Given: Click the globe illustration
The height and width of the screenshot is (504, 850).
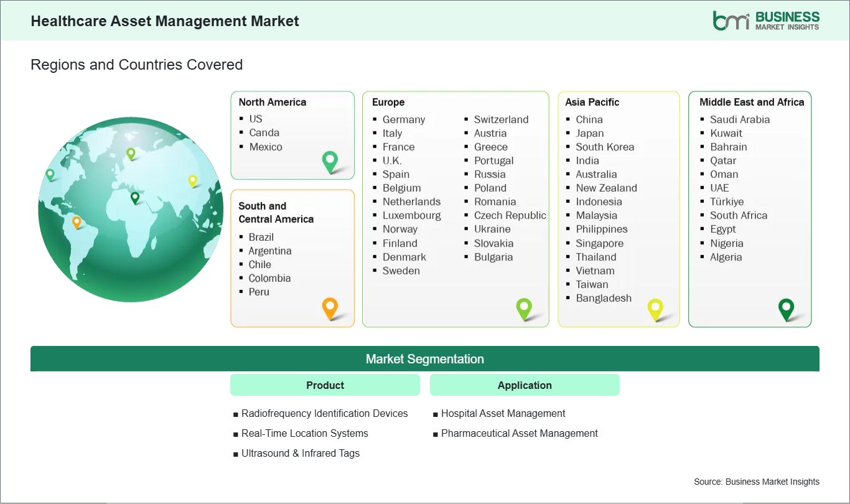Looking at the screenshot, I should click(131, 209).
